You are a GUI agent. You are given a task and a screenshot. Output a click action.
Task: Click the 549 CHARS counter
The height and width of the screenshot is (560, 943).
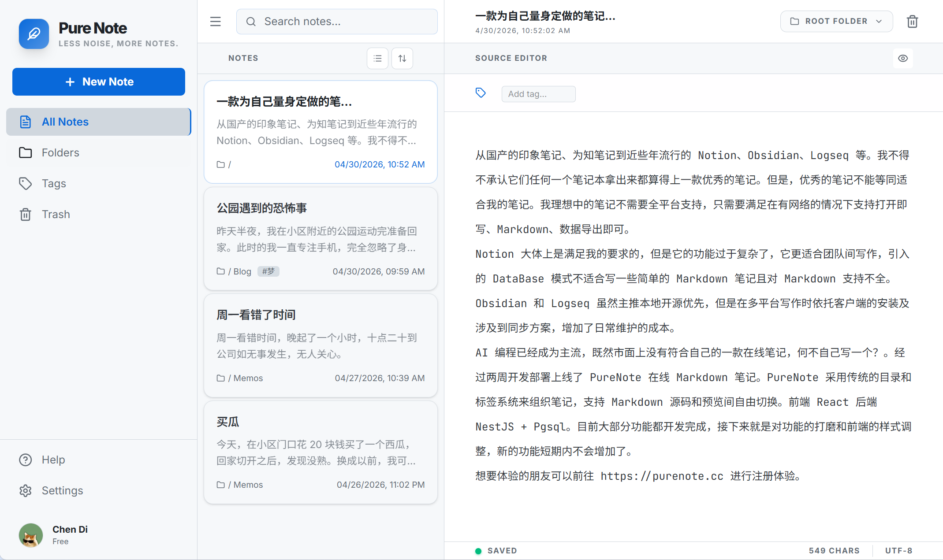point(834,551)
